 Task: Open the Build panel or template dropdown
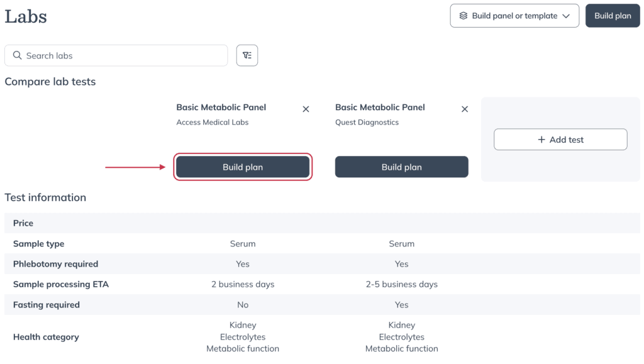tap(514, 16)
